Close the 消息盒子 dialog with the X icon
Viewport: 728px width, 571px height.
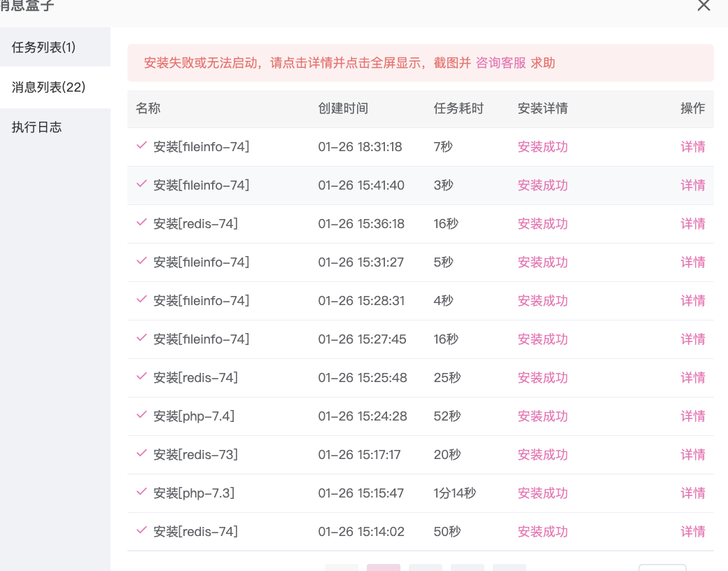click(703, 6)
